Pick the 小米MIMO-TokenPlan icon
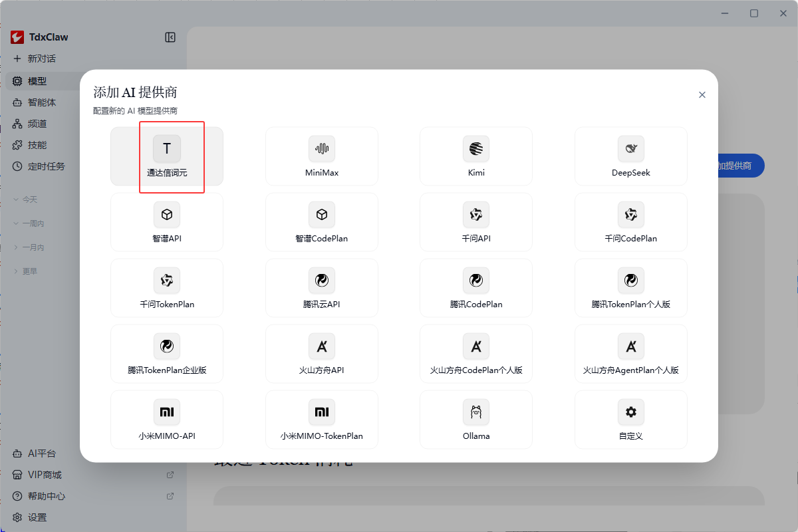The image size is (798, 532). click(322, 412)
